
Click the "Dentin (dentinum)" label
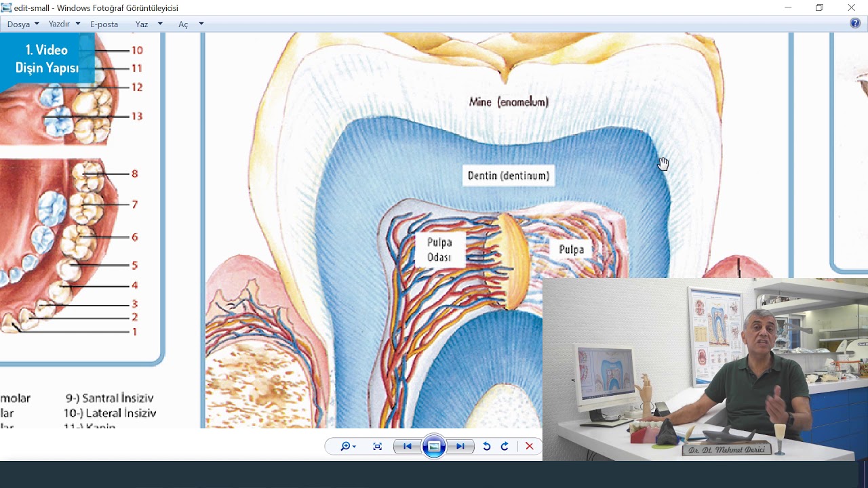pos(509,176)
